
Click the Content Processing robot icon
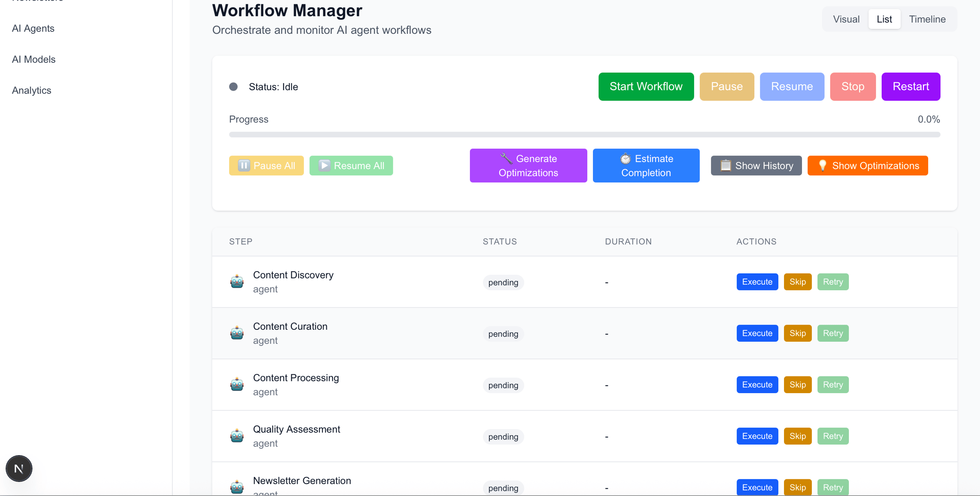(x=237, y=385)
